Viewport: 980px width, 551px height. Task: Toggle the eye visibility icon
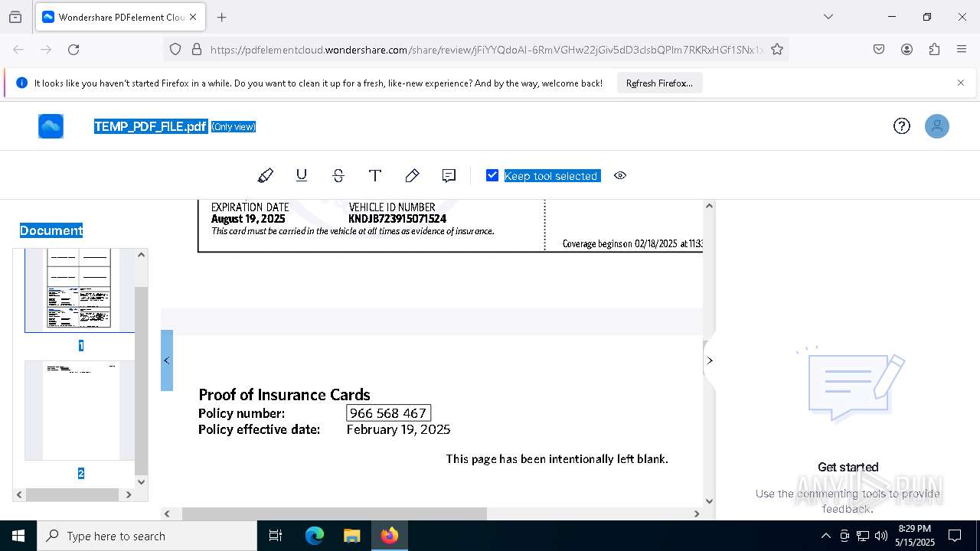point(620,175)
